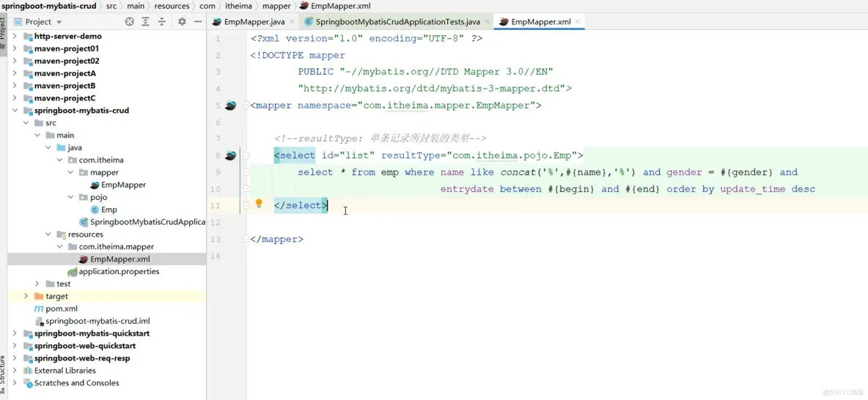Image resolution: width=868 pixels, height=400 pixels.
Task: Click Scratches and Consoles icon
Action: click(28, 383)
